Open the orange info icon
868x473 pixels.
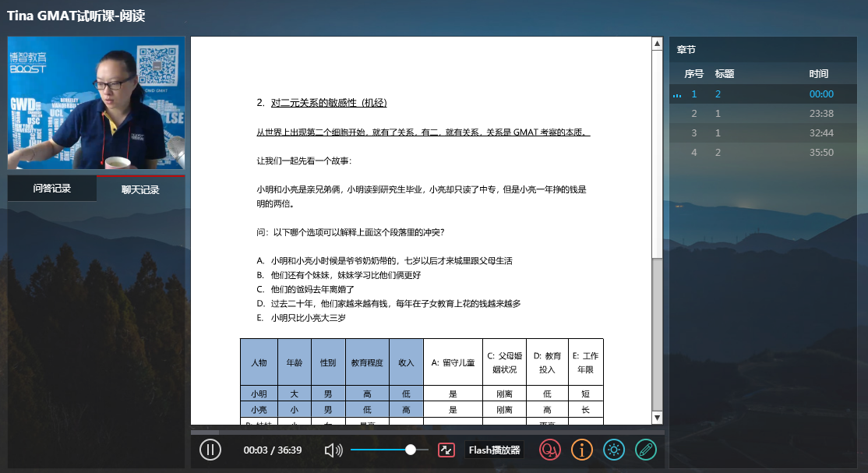click(582, 450)
